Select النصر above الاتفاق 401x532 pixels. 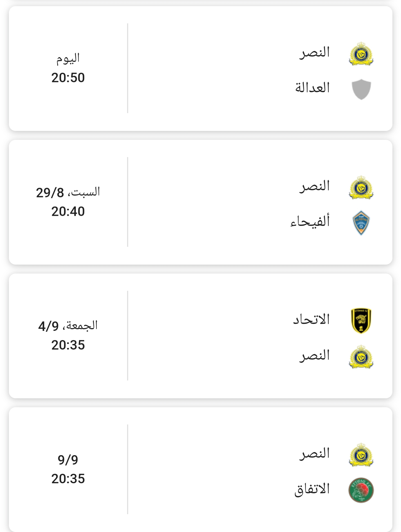[x=315, y=453]
